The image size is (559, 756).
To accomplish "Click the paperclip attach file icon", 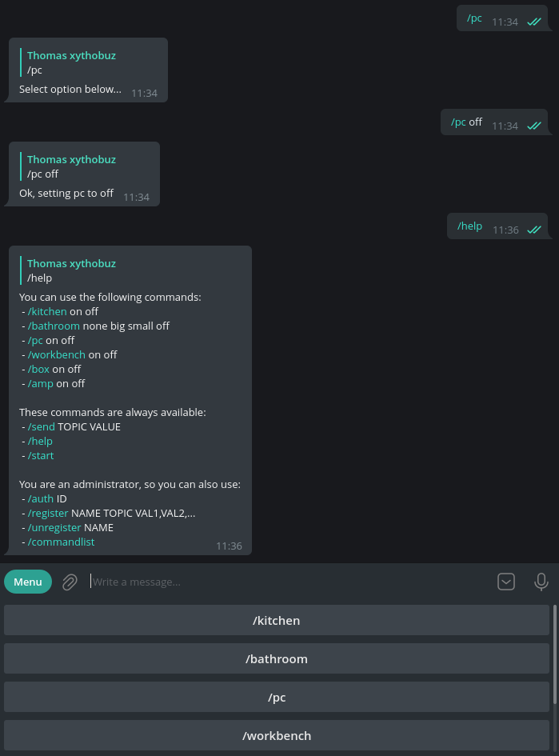I will [x=70, y=582].
